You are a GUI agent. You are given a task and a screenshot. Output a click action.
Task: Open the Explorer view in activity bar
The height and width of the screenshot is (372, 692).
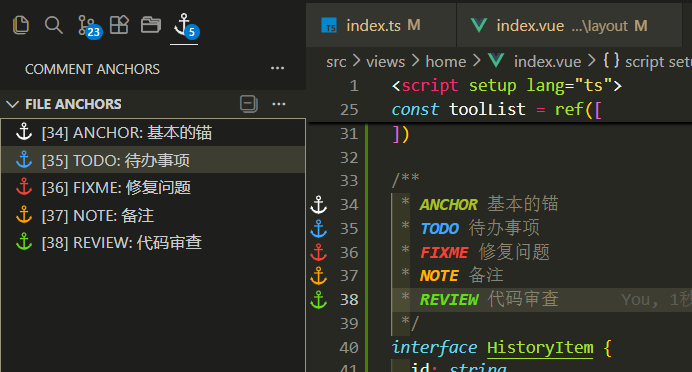21,25
